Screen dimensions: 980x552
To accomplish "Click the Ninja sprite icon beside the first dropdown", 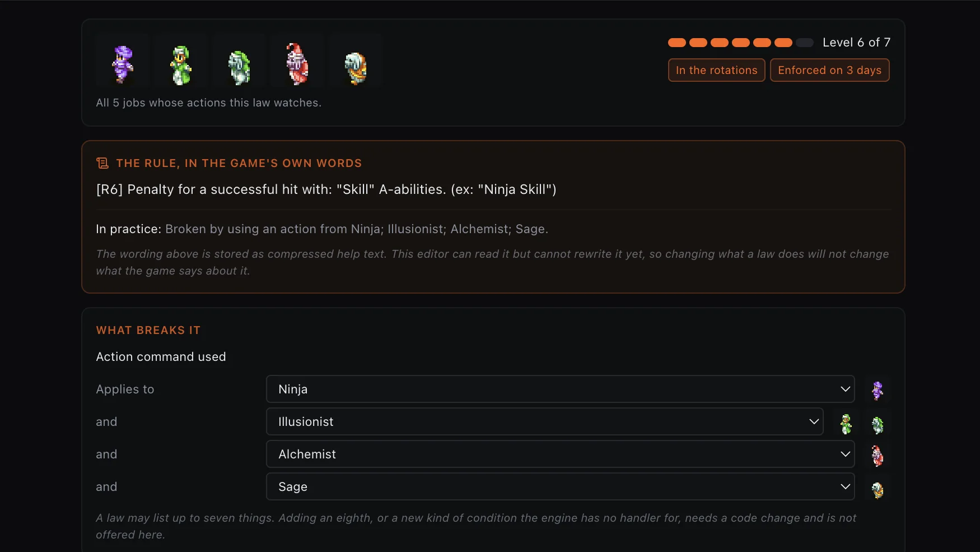I will (878, 390).
